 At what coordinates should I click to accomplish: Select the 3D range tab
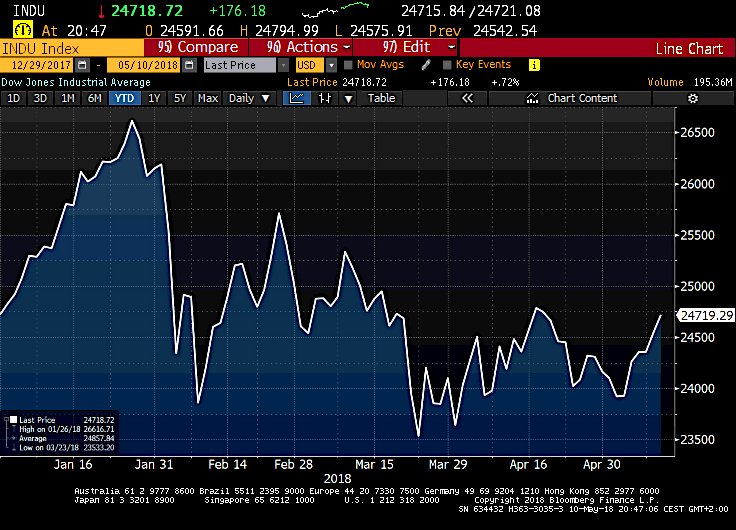40,98
